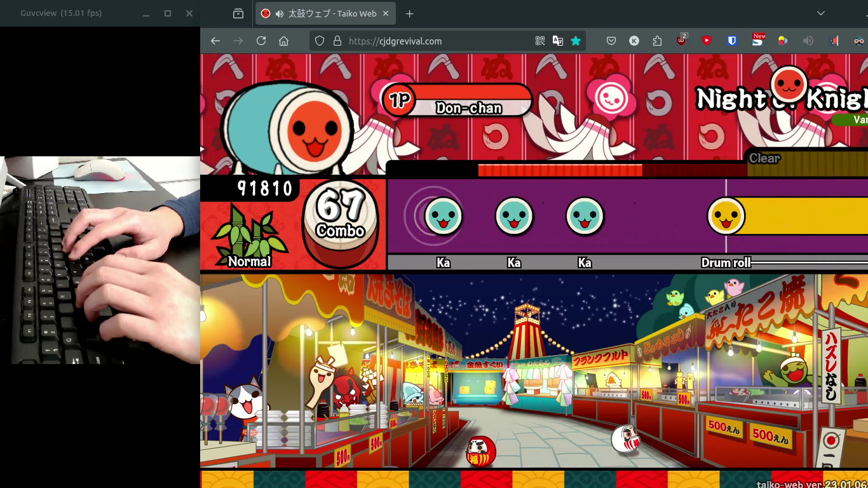Image resolution: width=868 pixels, height=488 pixels.
Task: Click the Don-chan player name banner
Action: click(x=468, y=107)
